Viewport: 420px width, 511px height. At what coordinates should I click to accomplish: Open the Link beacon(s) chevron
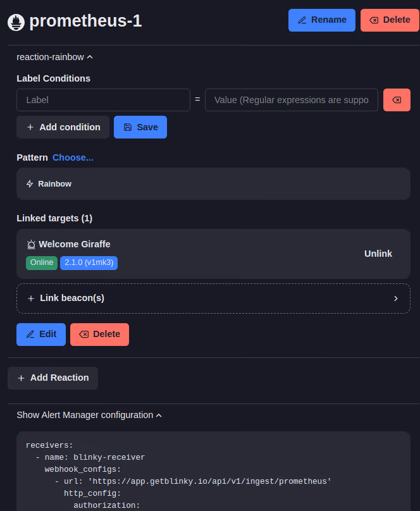click(x=396, y=299)
